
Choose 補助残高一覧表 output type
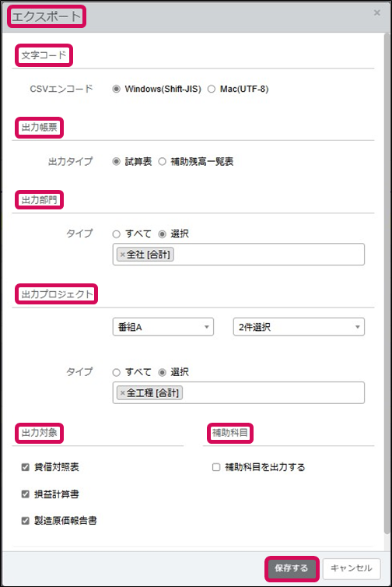tap(162, 162)
